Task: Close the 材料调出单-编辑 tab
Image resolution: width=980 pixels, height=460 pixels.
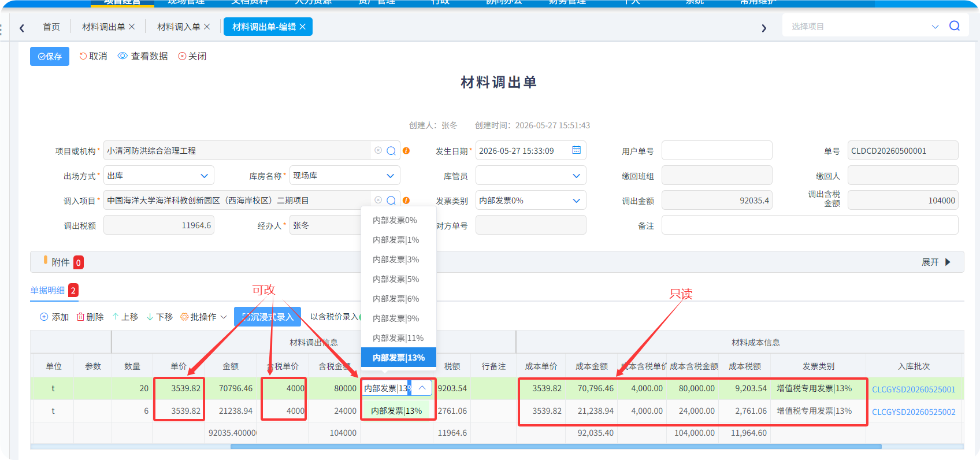Action: (302, 27)
